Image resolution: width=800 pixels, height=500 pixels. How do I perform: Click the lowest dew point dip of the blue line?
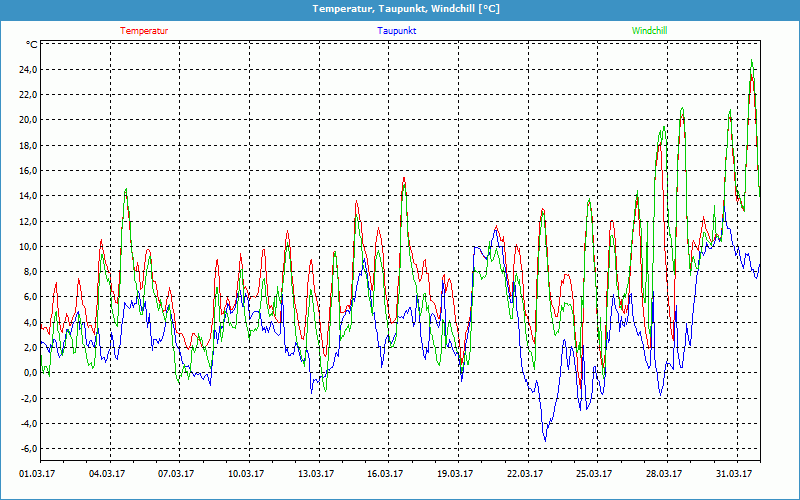545,439
